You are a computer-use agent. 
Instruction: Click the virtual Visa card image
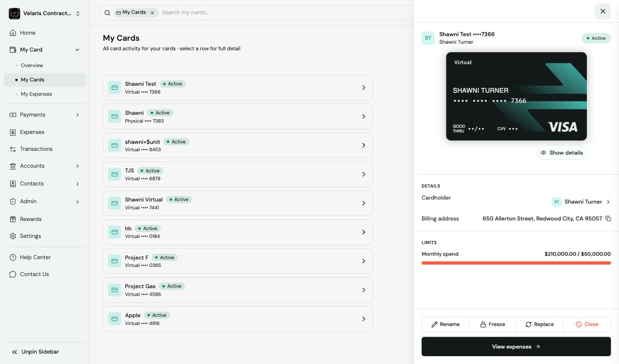pos(516,96)
